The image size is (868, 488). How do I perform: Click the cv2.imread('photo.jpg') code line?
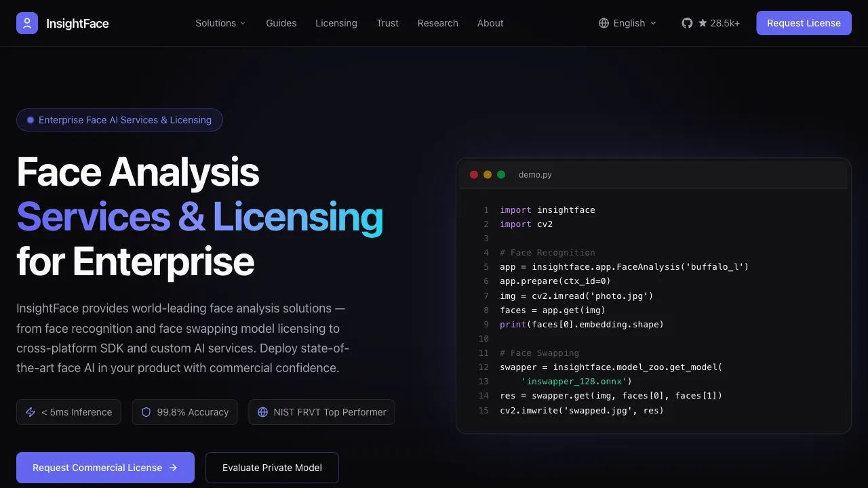[x=576, y=296]
